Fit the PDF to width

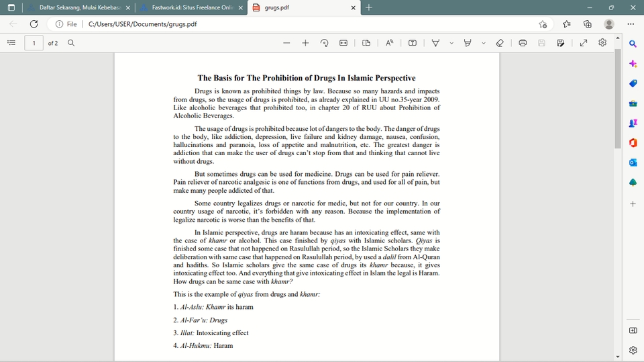click(343, 43)
